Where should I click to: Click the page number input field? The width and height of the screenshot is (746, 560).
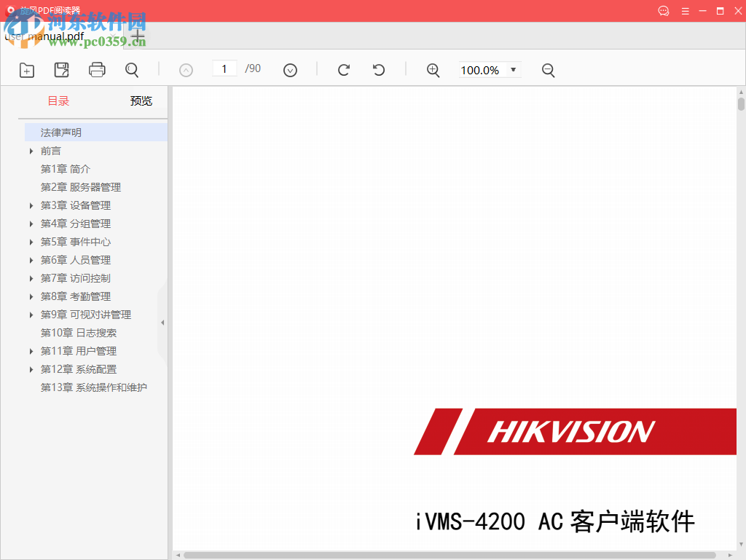(x=224, y=69)
